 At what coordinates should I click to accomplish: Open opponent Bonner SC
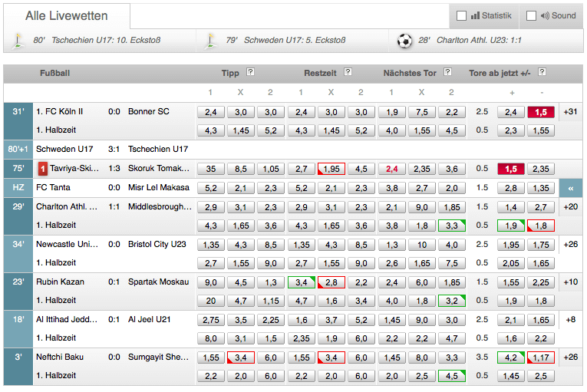tap(149, 111)
